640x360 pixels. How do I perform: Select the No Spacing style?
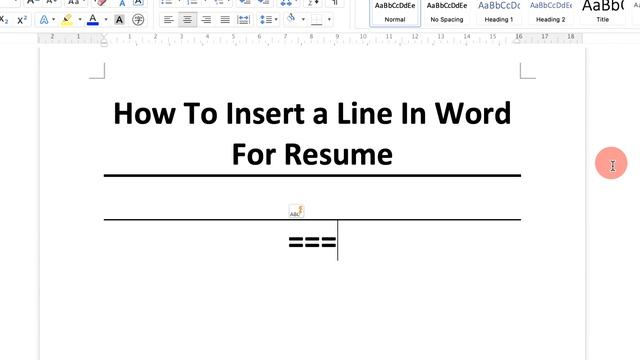(447, 12)
